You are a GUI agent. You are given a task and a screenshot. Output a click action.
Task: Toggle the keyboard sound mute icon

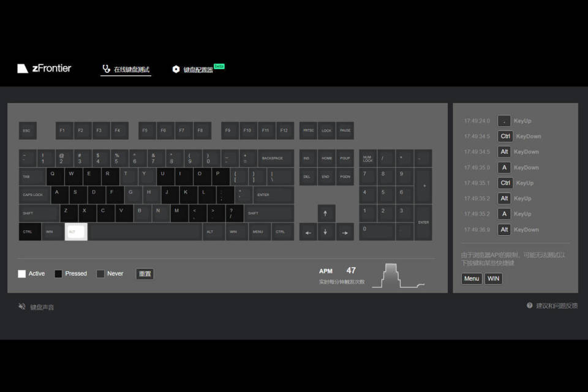[22, 306]
